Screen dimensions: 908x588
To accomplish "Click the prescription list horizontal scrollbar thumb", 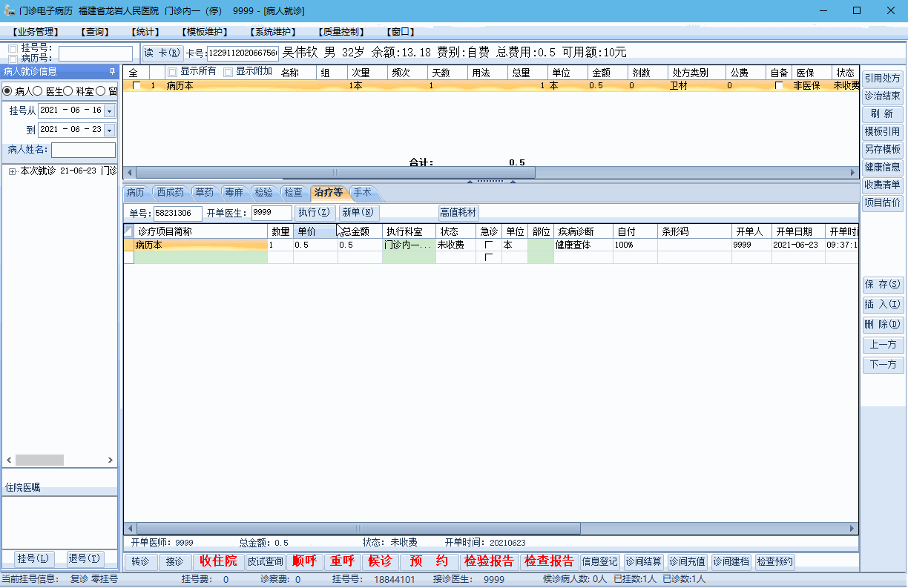I will [x=334, y=172].
